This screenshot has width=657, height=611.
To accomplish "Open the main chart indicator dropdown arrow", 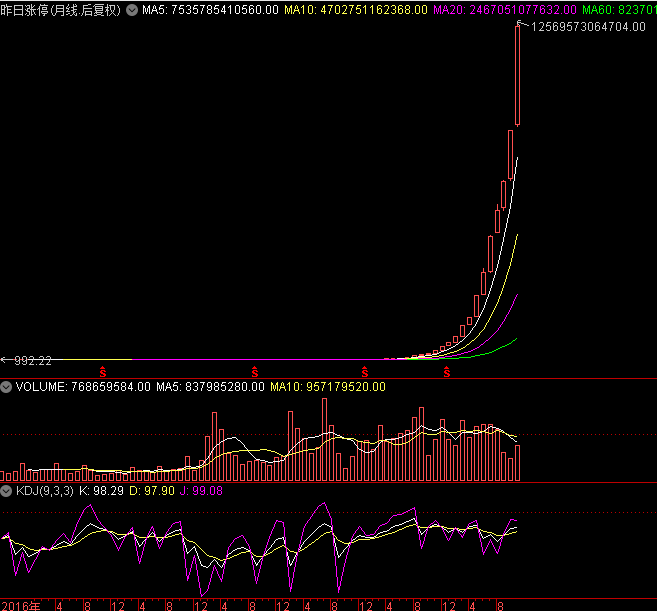I will pos(132,10).
